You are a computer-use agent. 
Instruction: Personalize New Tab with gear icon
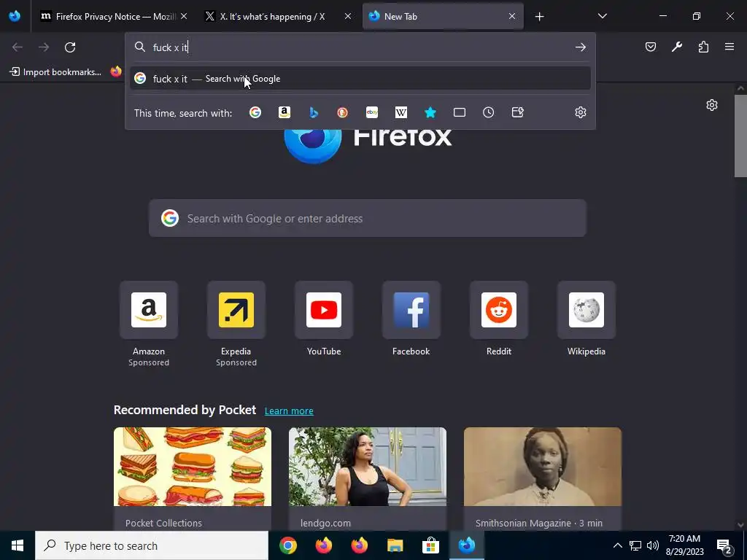pos(712,105)
